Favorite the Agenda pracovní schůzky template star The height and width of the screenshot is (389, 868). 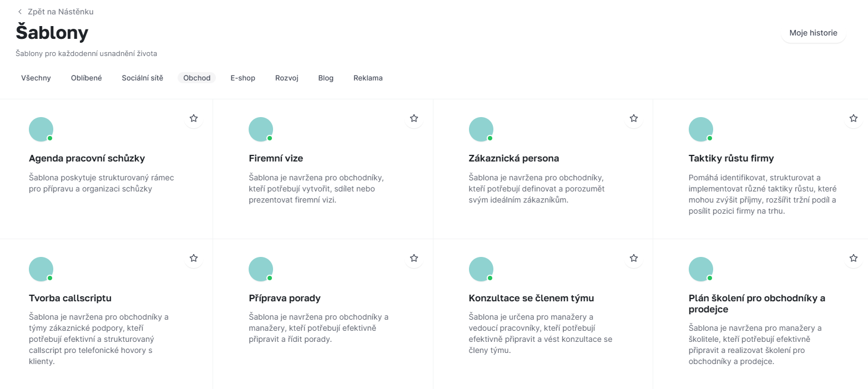click(194, 118)
